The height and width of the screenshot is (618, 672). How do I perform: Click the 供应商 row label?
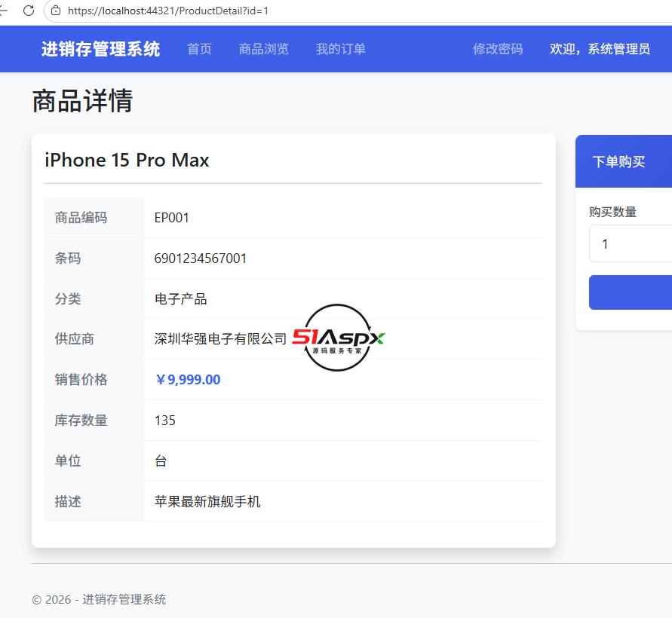pyautogui.click(x=75, y=338)
